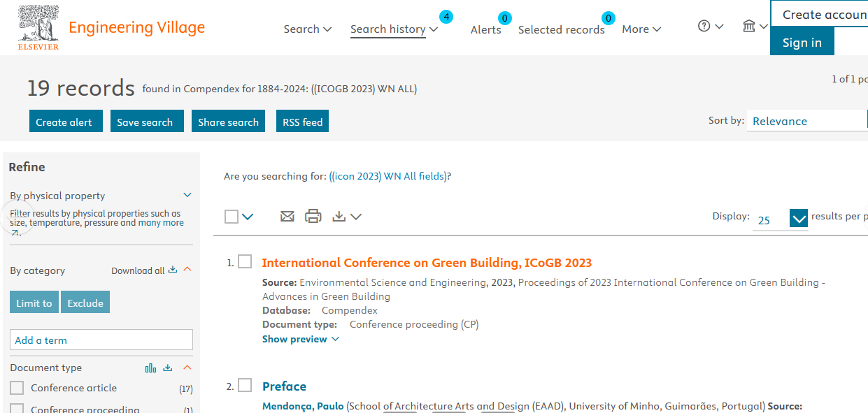This screenshot has width=868, height=413.
Task: Click the Sign in button
Action: pos(802,42)
